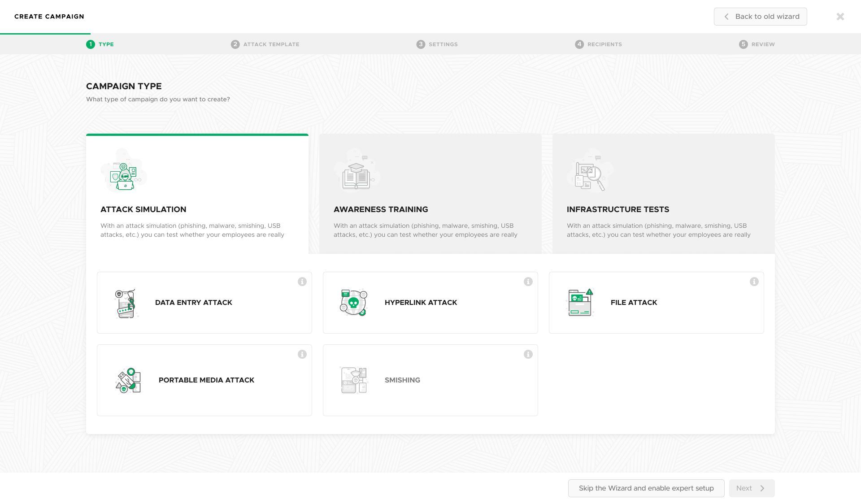Choose Hyperlink Attack
861x504 pixels.
point(430,303)
